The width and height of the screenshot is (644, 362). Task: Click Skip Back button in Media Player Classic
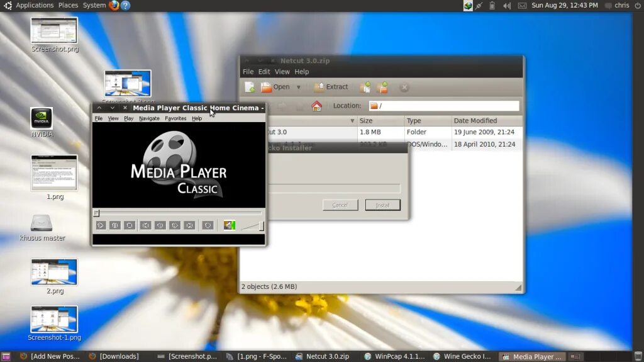(145, 225)
